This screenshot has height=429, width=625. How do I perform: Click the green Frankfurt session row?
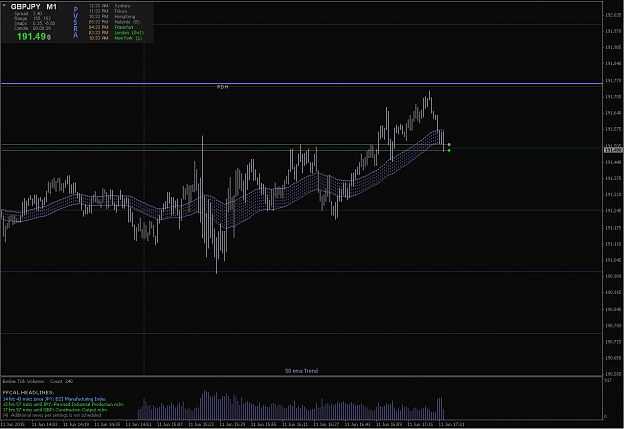point(111,27)
